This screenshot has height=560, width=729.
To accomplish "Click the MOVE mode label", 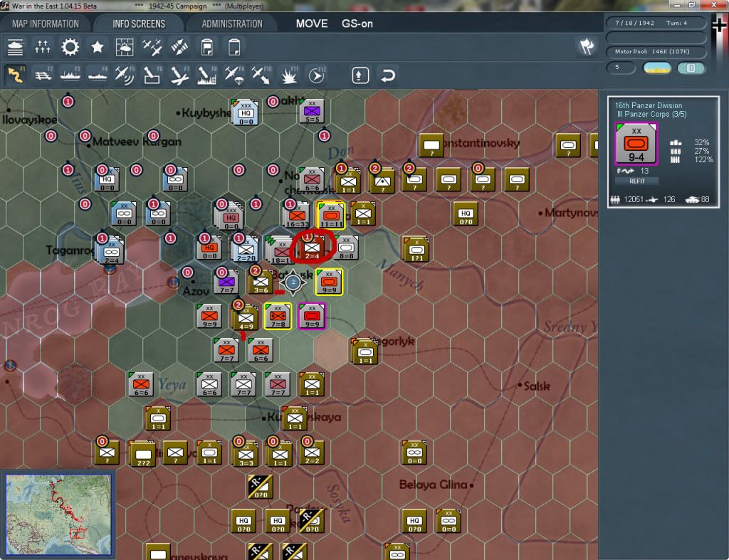I will 312,23.
